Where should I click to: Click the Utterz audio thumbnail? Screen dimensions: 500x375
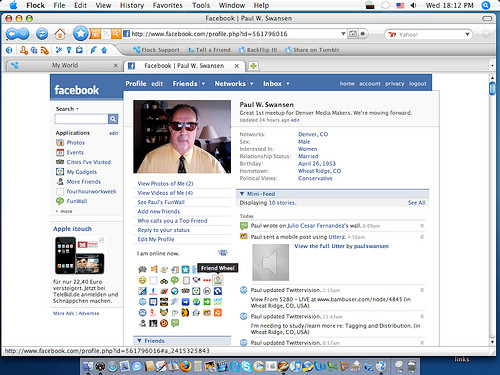point(270,262)
